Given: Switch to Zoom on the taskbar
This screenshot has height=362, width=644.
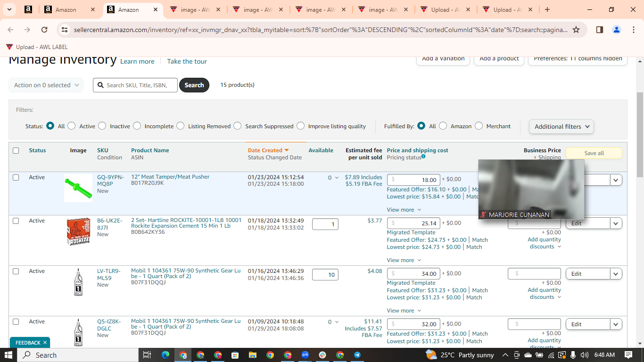Looking at the screenshot, I should [x=305, y=355].
